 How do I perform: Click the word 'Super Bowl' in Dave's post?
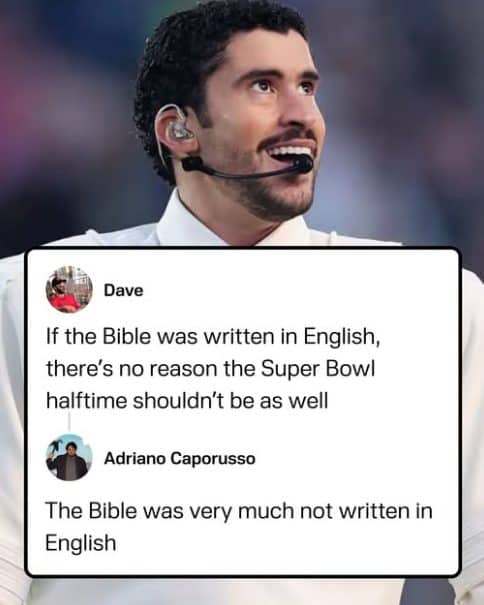(x=318, y=369)
